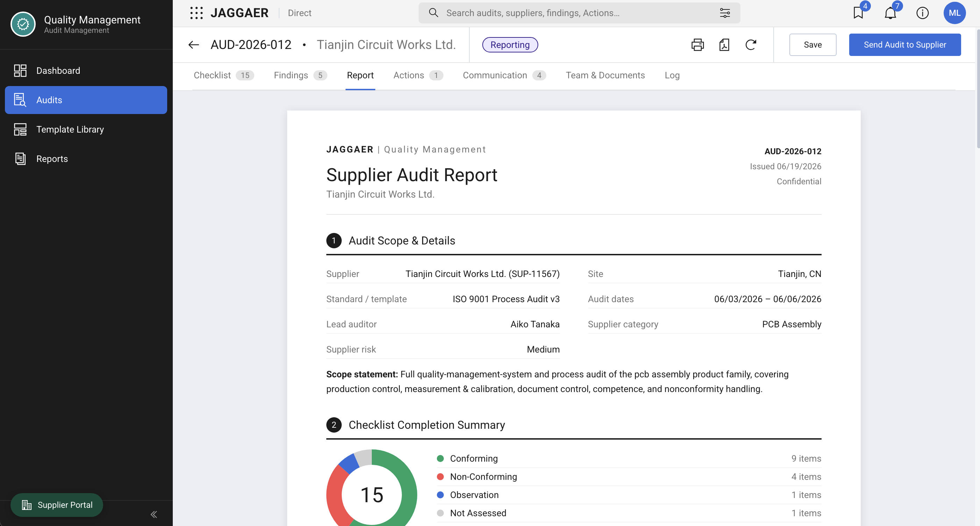This screenshot has height=526, width=980.
Task: Click the JAGGAER logo in top bar
Action: click(240, 13)
